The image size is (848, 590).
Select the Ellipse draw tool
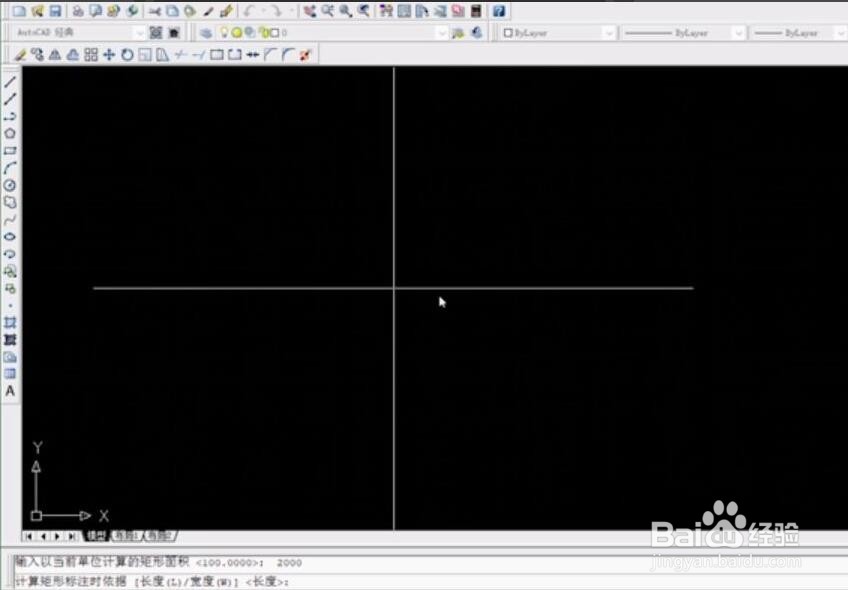click(x=10, y=237)
